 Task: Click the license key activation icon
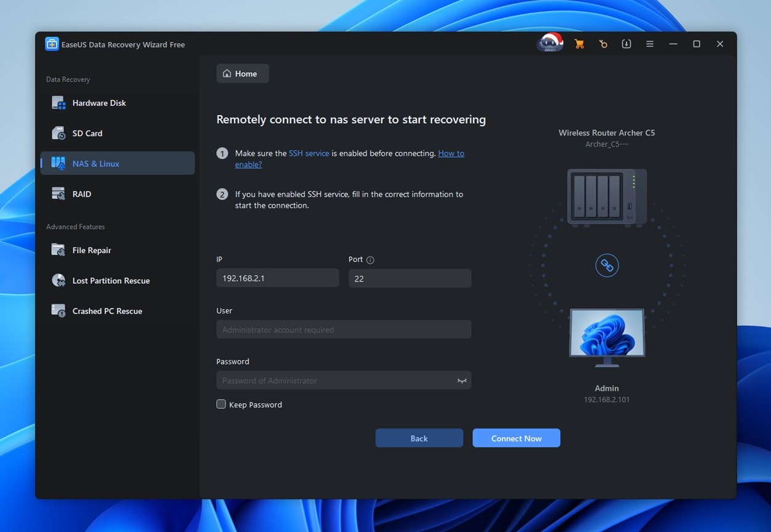coord(603,44)
